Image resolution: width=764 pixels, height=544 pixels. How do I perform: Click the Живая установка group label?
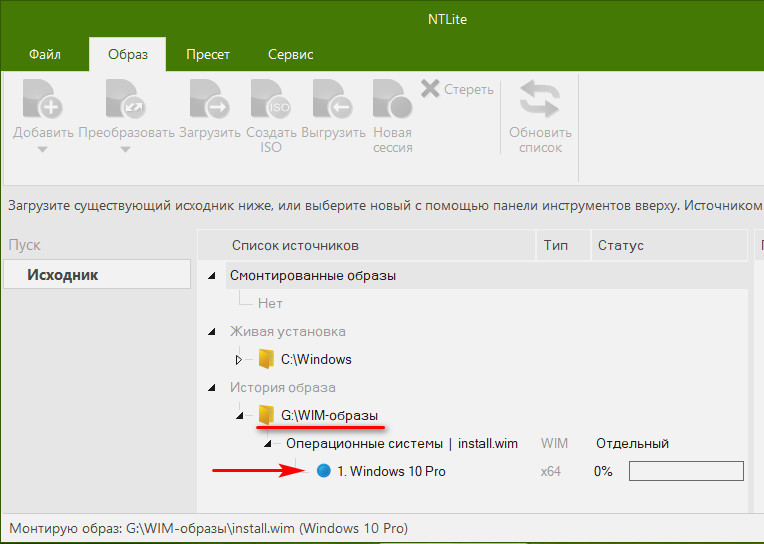click(x=287, y=331)
